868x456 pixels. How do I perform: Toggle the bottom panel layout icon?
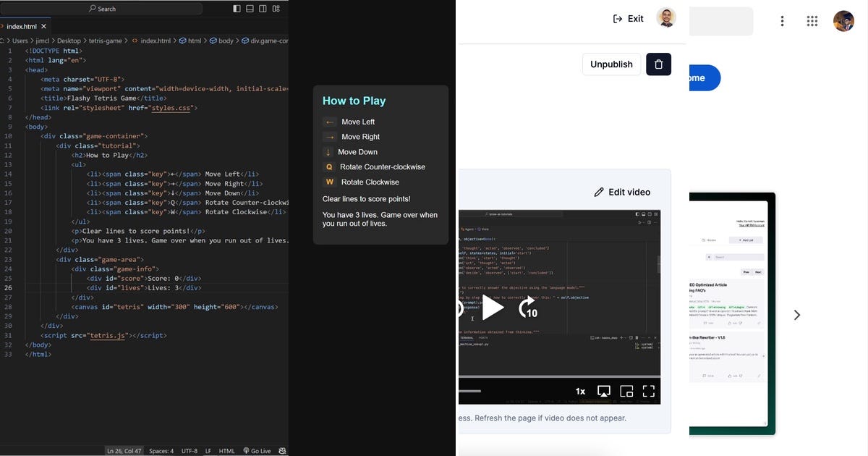(x=248, y=7)
